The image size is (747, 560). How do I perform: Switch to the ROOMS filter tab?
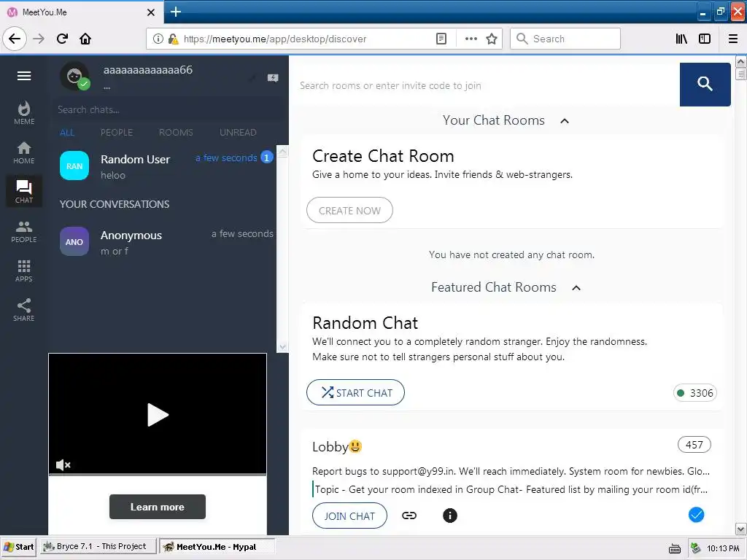click(176, 133)
